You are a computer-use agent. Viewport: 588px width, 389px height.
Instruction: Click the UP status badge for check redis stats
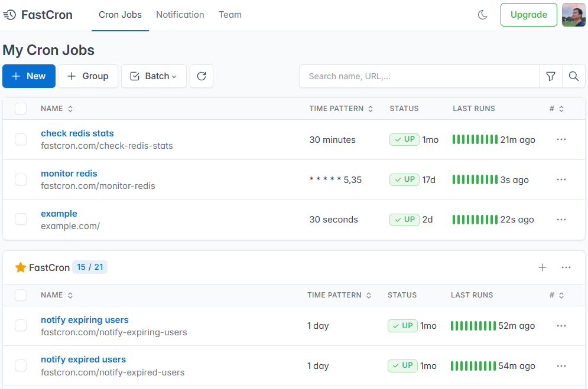(x=404, y=140)
